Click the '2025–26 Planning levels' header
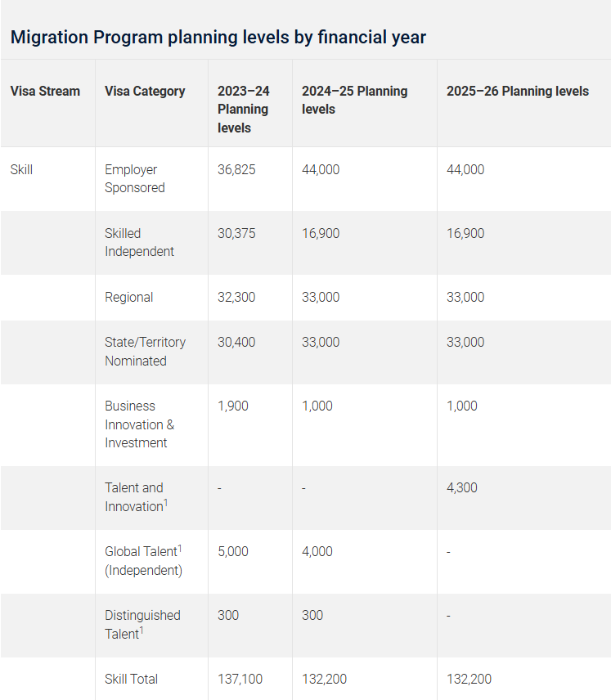 pos(517,91)
